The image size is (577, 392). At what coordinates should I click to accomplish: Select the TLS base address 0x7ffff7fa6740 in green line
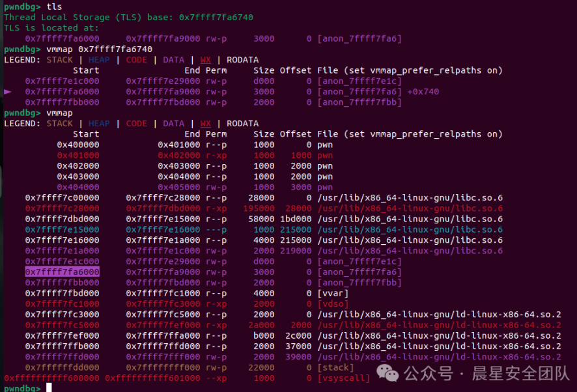pos(216,18)
